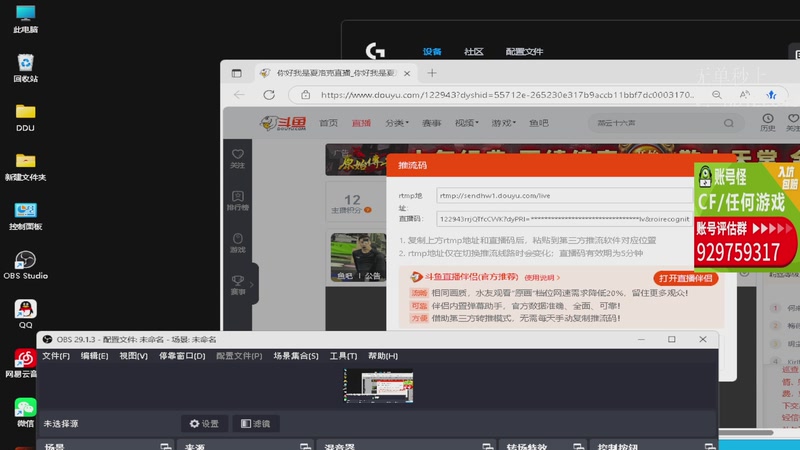Launch the OBS Studio desktop shortcut

pyautogui.click(x=25, y=265)
